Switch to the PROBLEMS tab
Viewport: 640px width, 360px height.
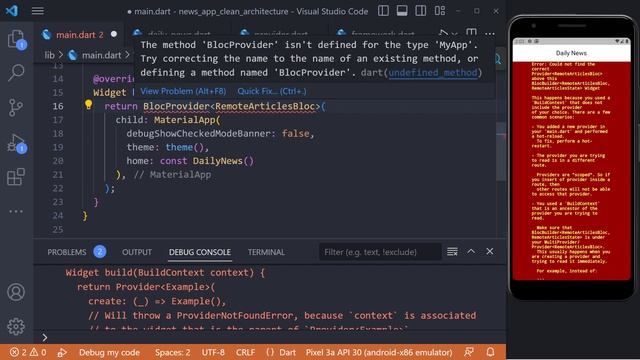(67, 252)
